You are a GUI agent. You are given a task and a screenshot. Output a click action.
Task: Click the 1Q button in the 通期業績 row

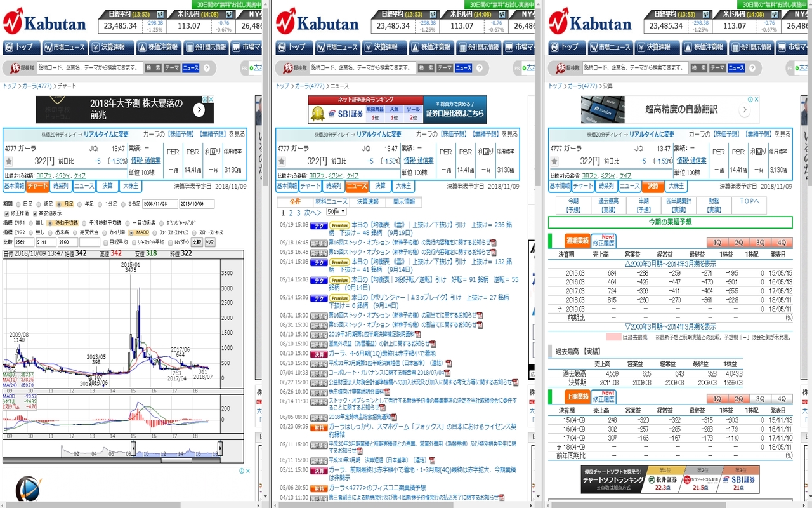(x=717, y=243)
